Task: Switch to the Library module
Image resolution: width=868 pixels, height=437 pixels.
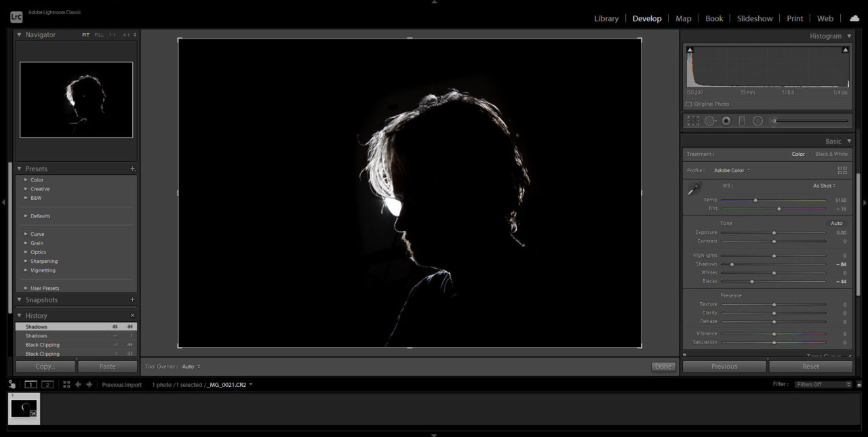Action: pyautogui.click(x=606, y=19)
